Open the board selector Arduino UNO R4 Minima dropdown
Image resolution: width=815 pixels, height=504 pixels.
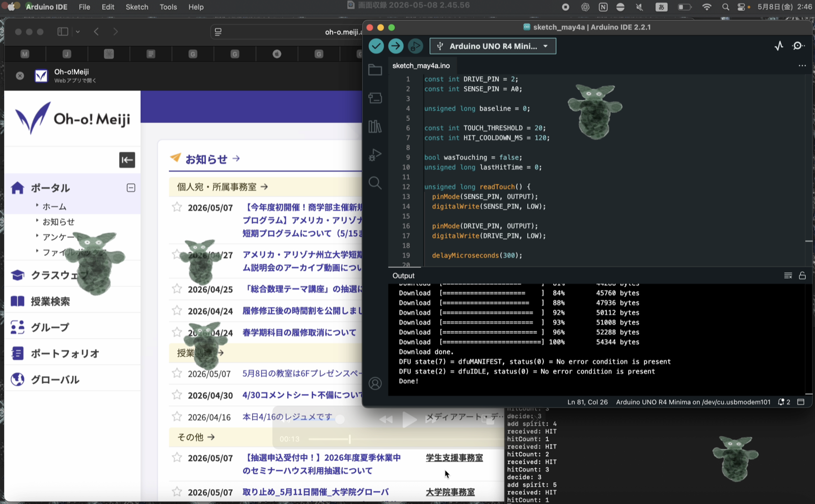point(493,46)
